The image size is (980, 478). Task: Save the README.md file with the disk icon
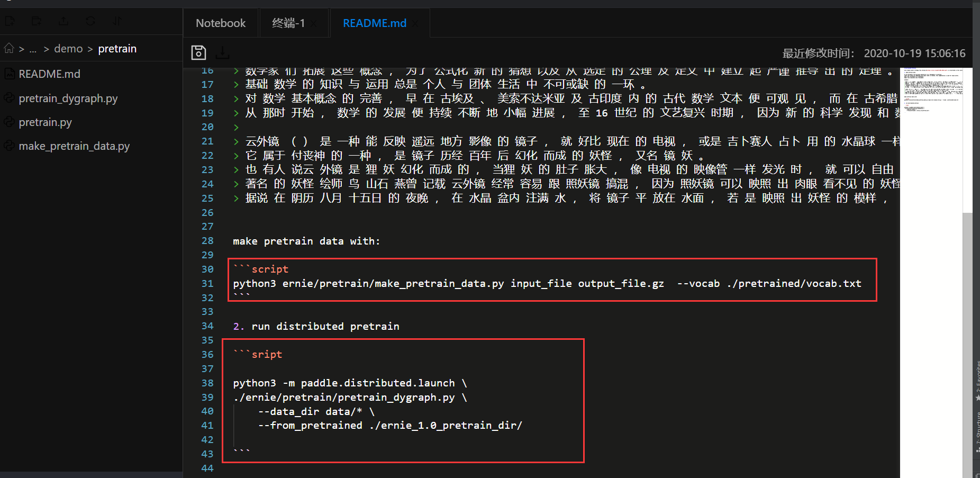(x=198, y=52)
